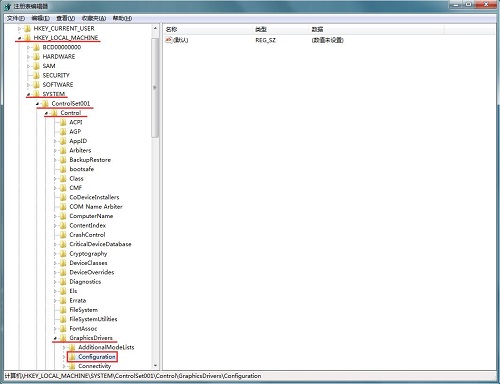Select the FileSystem key
Screen dimensions: 500x384
click(83, 310)
